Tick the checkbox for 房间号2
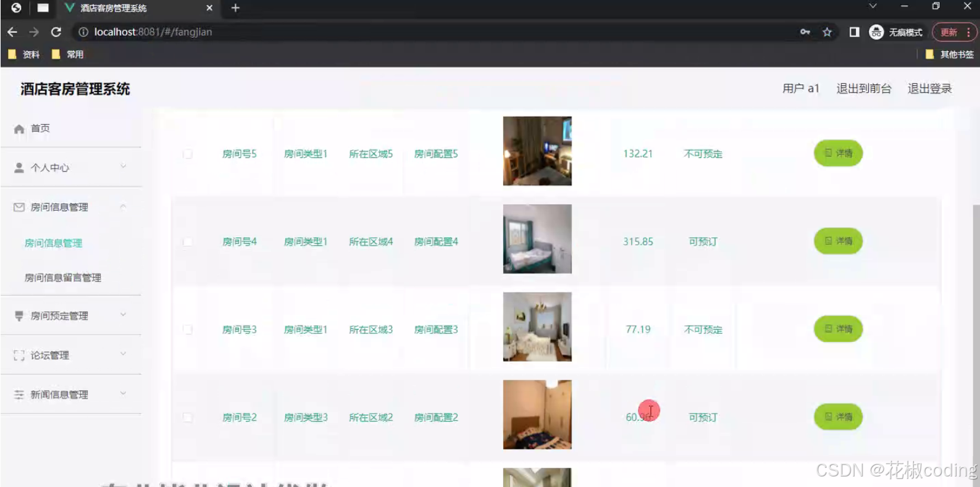This screenshot has height=487, width=980. (188, 417)
